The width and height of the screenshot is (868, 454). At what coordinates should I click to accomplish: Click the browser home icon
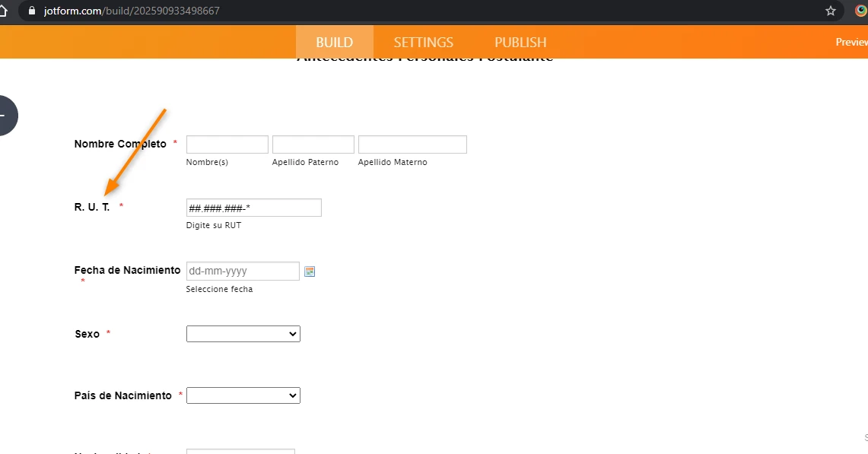[x=4, y=11]
